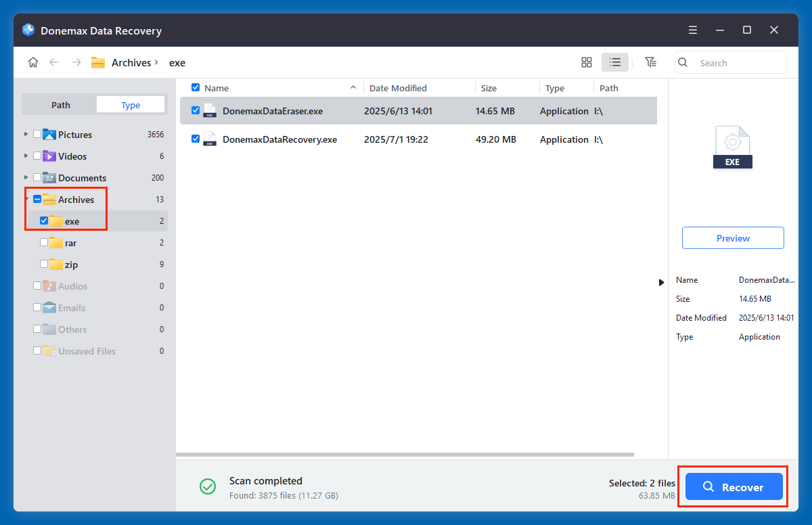Image resolution: width=812 pixels, height=525 pixels.
Task: Expand the Pictures tree item
Action: pos(24,134)
